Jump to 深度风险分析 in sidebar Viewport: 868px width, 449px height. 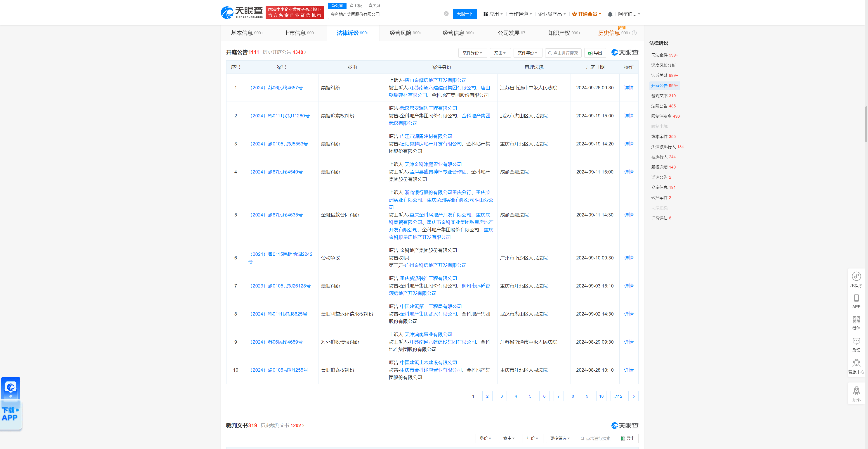pyautogui.click(x=663, y=65)
